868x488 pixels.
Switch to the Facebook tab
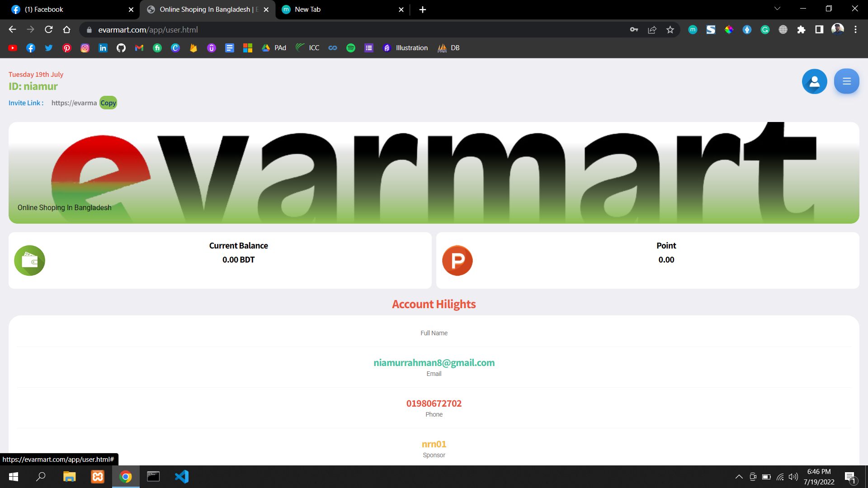[x=68, y=9]
